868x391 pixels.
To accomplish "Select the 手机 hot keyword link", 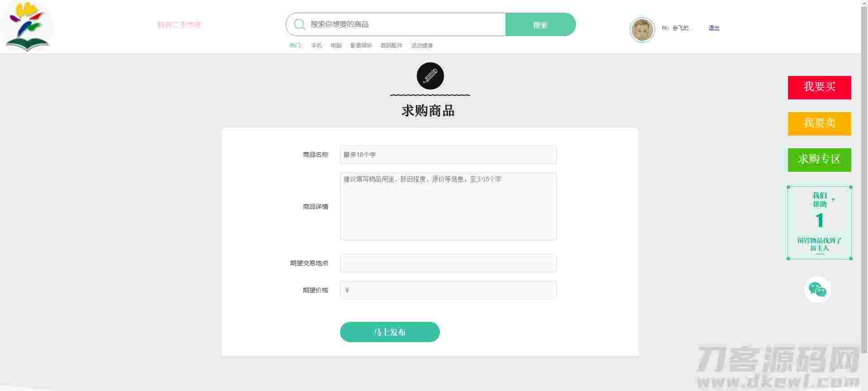I will click(x=316, y=46).
